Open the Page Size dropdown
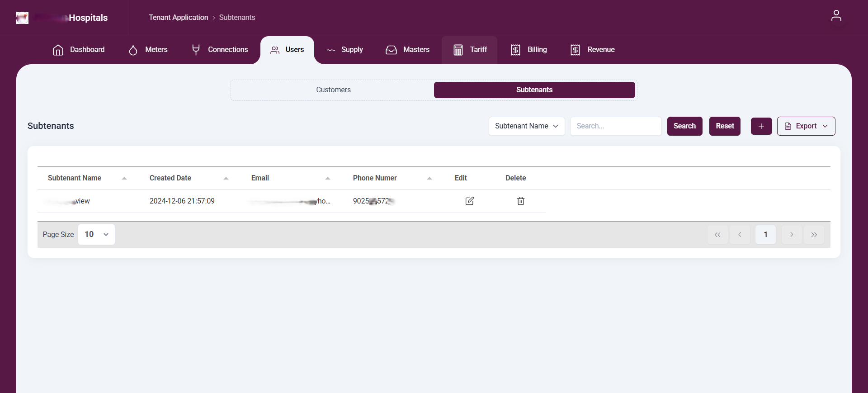This screenshot has width=868, height=393. 96,234
